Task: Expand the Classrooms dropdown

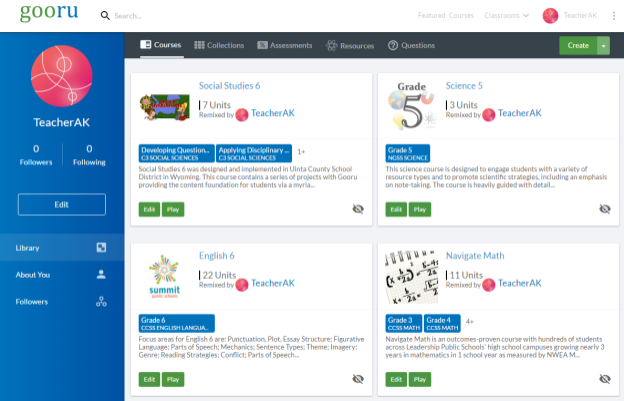Action: 507,16
